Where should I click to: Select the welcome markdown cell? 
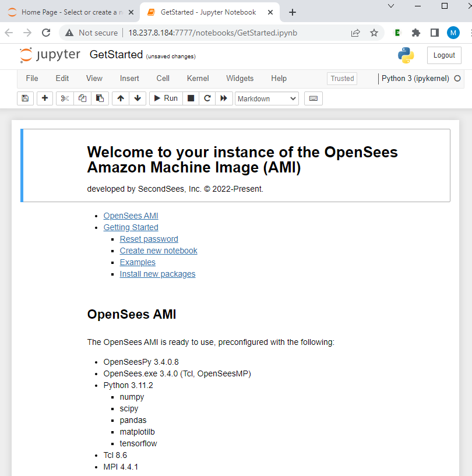click(235, 165)
